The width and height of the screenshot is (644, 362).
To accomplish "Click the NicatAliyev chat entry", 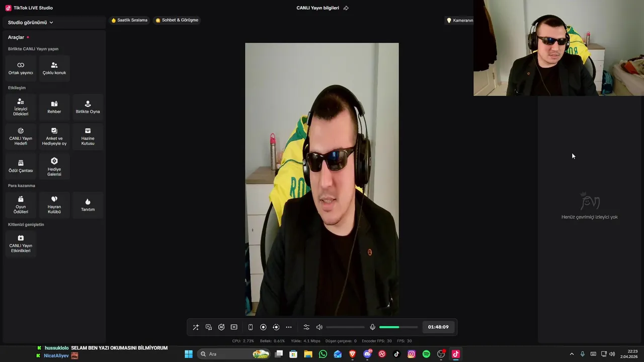I will point(57,356).
